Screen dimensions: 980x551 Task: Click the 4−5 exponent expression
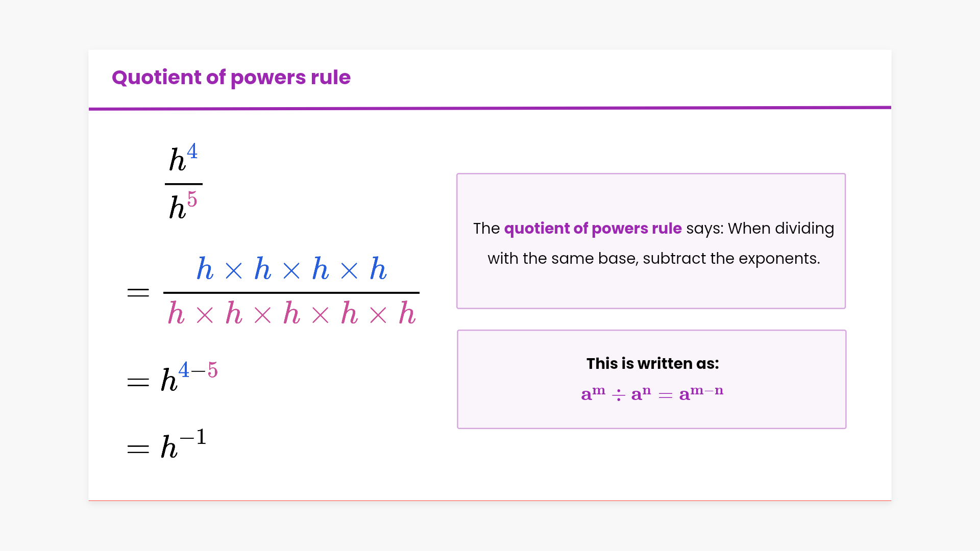(198, 370)
